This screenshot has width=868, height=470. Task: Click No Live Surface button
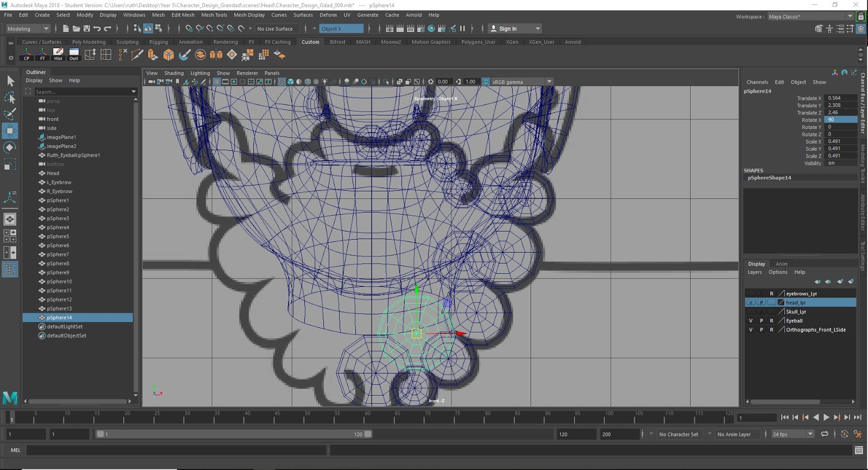tap(275, 29)
